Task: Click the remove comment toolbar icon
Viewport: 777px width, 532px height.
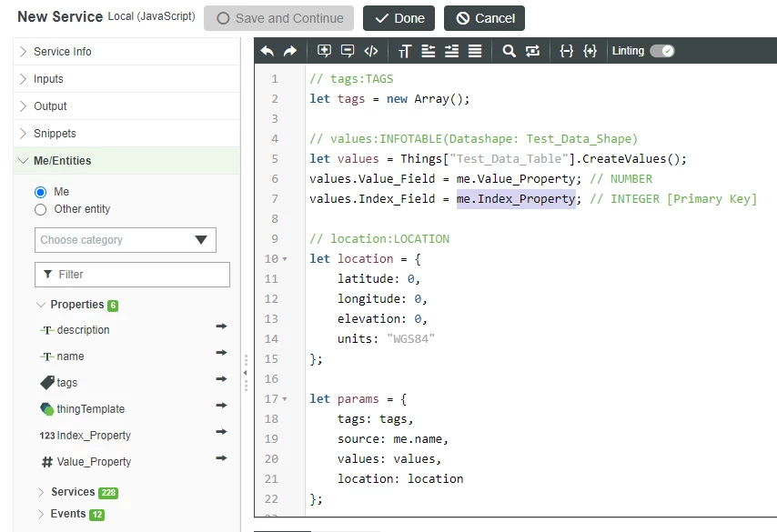Action: [348, 51]
